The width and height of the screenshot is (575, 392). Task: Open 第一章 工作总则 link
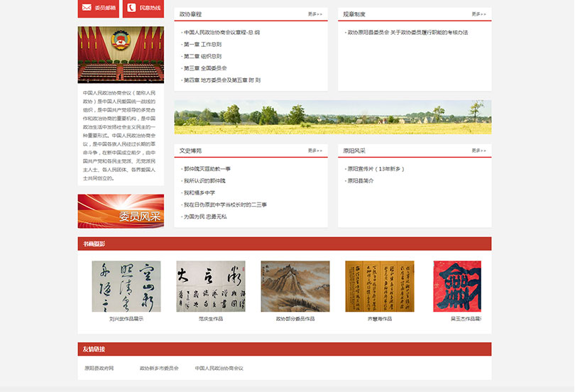(202, 44)
